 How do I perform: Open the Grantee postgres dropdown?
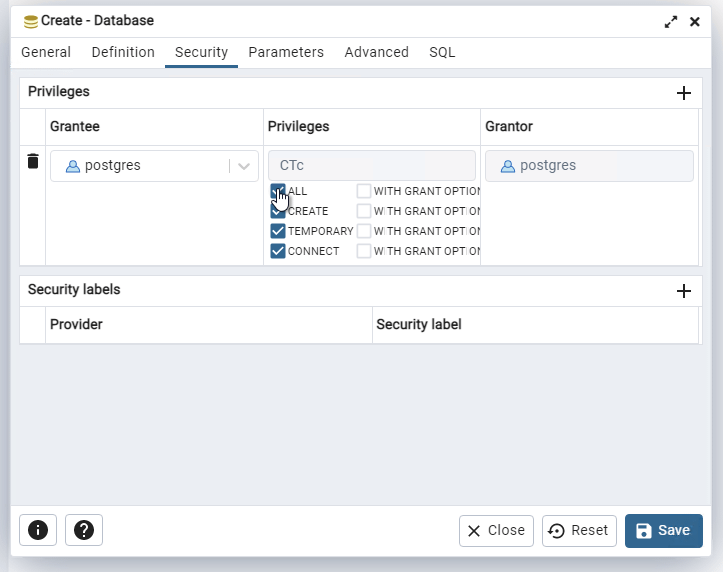pyautogui.click(x=154, y=166)
